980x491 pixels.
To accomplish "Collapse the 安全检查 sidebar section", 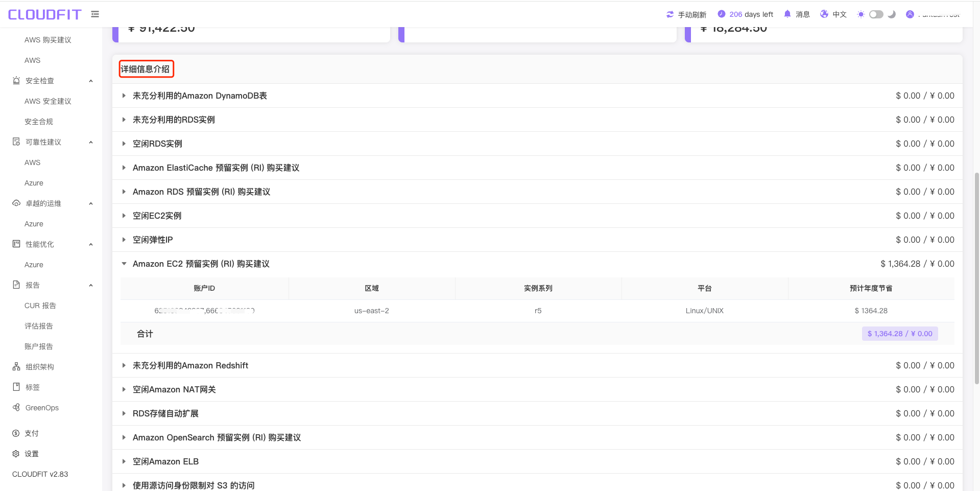I will pos(91,81).
